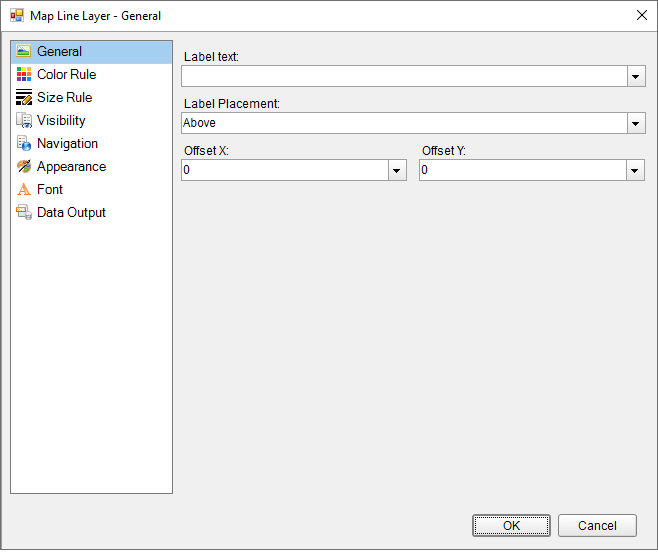Expand the Label text dropdown arrow
The width and height of the screenshot is (658, 553).
[636, 76]
